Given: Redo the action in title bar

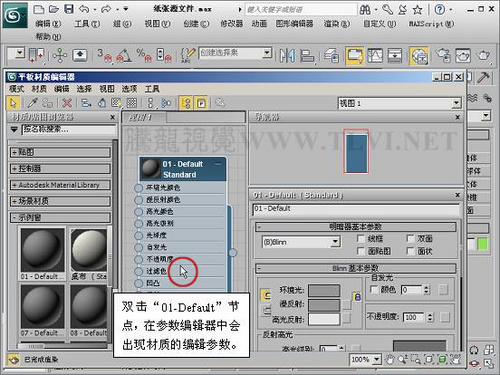Looking at the screenshot, I should coord(106,9).
